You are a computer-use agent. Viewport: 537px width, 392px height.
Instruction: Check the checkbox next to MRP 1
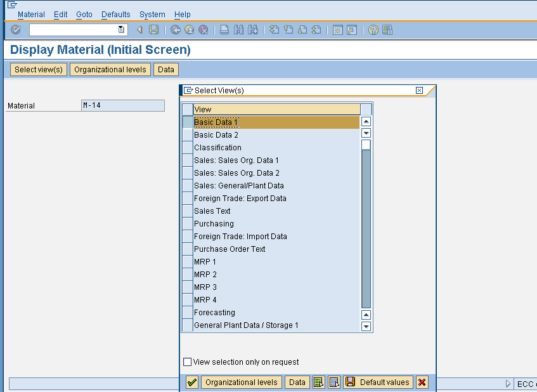click(x=187, y=261)
